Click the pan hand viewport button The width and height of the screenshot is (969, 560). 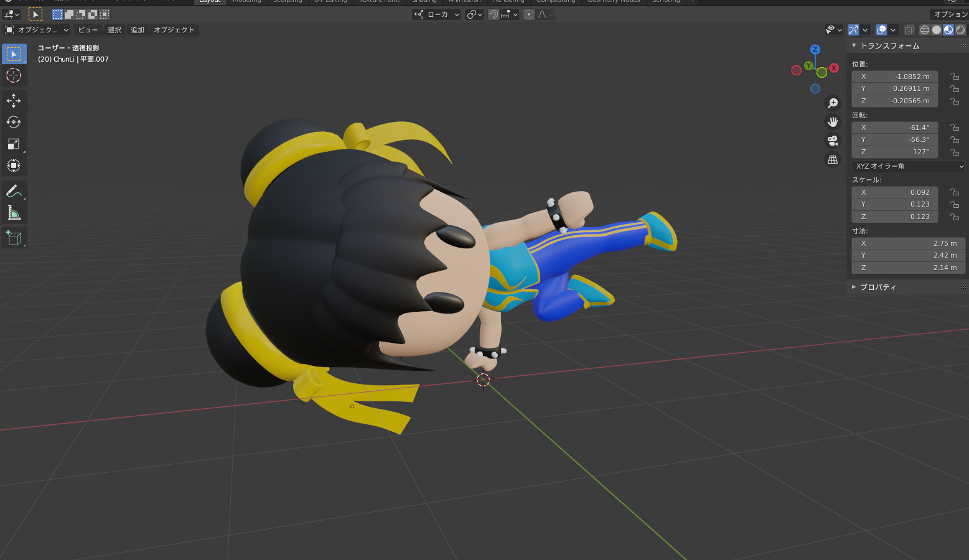coord(833,122)
